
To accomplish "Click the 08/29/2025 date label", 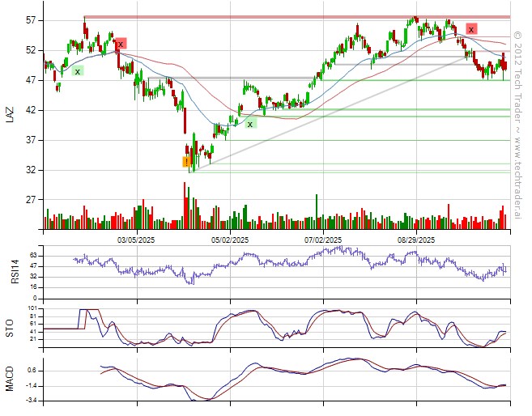I will click(416, 240).
